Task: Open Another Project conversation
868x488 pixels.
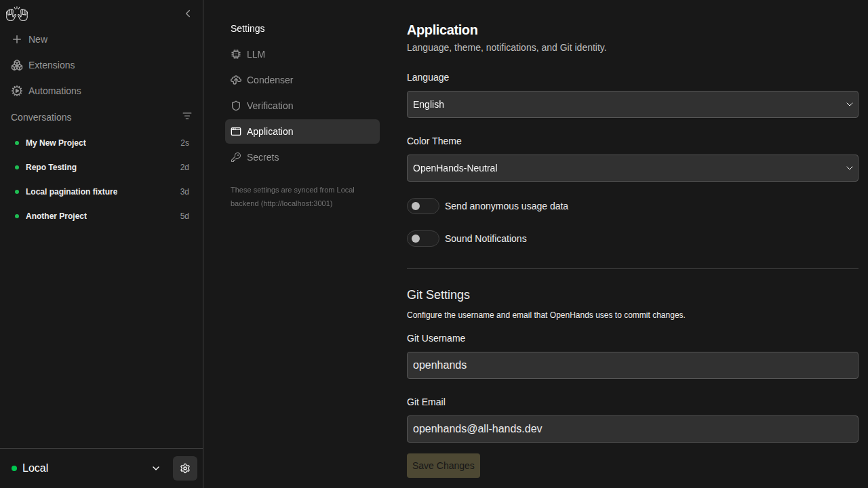Action: point(102,216)
